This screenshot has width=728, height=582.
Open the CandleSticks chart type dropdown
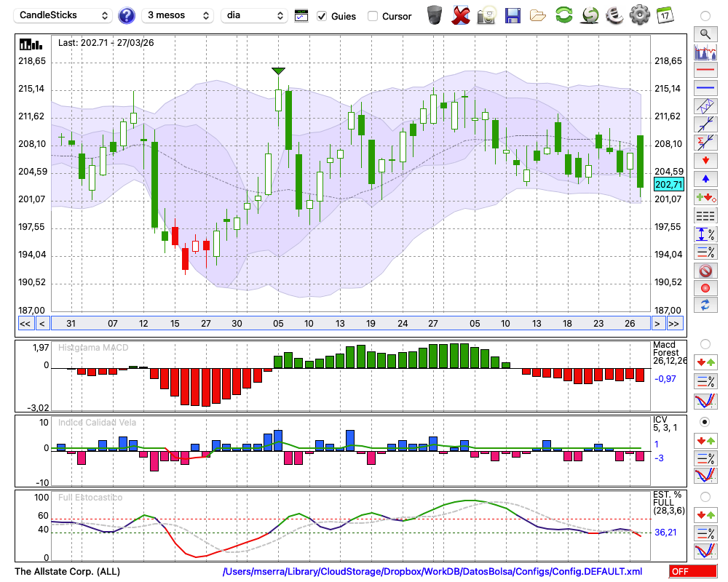click(x=63, y=15)
